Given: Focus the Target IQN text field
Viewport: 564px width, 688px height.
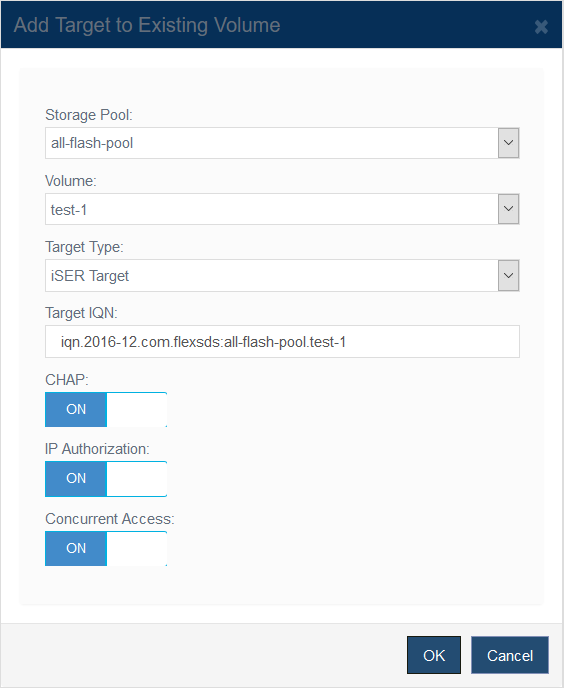Looking at the screenshot, I should pyautogui.click(x=282, y=341).
